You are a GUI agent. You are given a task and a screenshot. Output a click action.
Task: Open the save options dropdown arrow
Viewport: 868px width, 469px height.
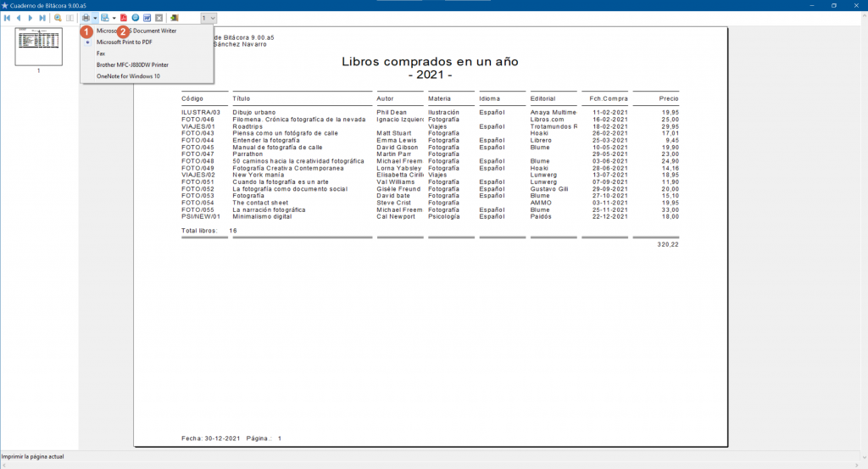pyautogui.click(x=114, y=18)
